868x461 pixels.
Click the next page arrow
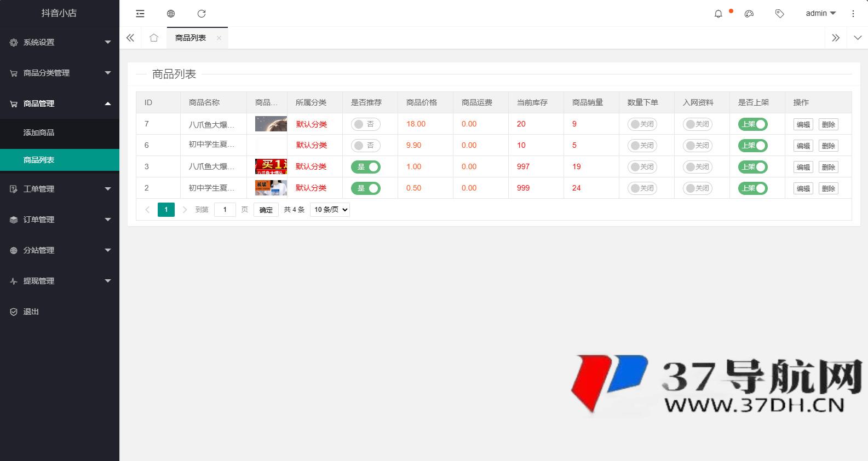(185, 210)
